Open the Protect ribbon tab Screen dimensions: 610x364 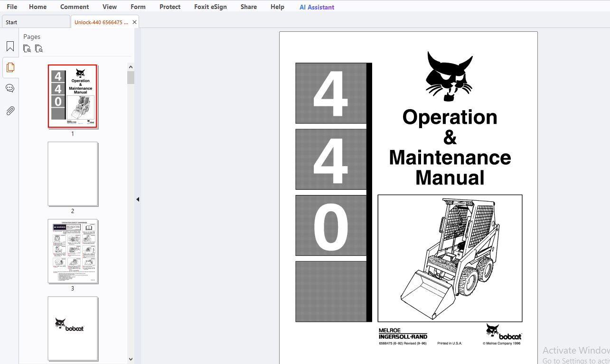(170, 7)
